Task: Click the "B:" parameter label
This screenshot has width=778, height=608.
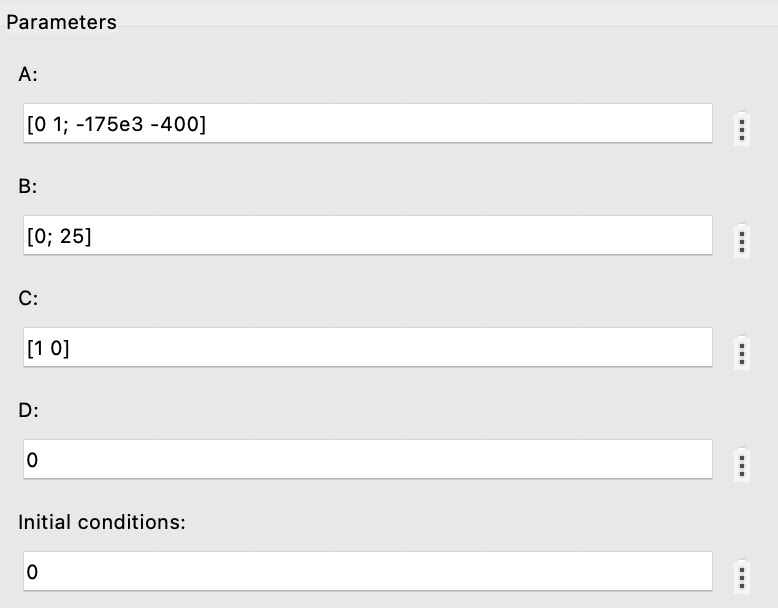Action: tap(28, 185)
